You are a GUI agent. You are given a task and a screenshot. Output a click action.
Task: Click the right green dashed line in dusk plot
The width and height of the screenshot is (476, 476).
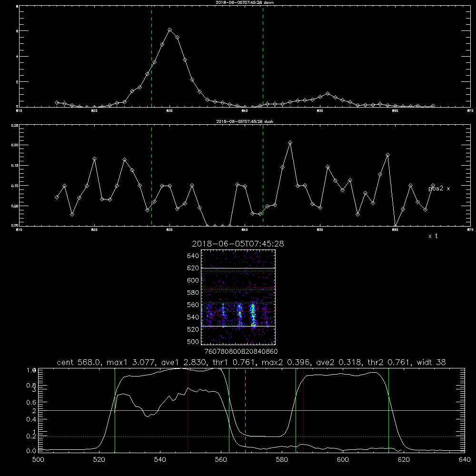(x=263, y=176)
